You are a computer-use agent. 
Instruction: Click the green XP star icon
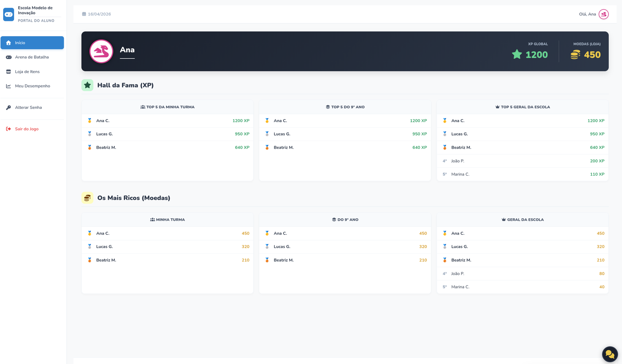pos(517,55)
